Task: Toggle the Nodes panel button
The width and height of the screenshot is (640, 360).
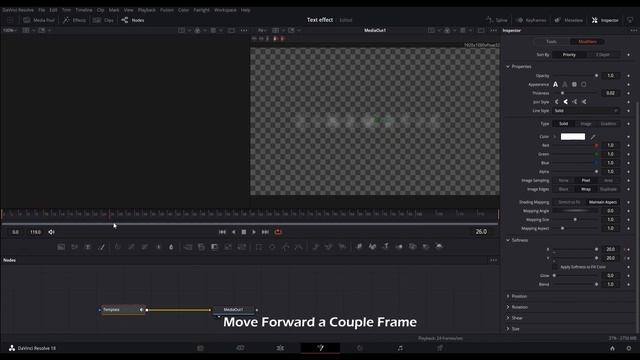Action: (133, 20)
